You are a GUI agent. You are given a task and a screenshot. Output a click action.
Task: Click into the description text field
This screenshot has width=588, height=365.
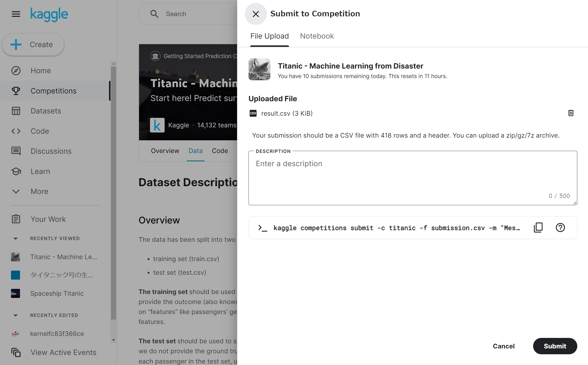[412, 178]
